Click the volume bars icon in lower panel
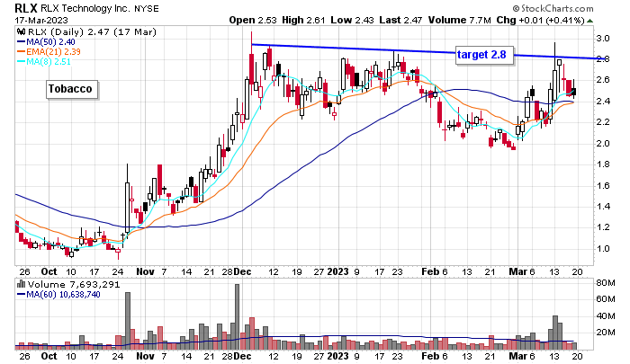 [21, 284]
